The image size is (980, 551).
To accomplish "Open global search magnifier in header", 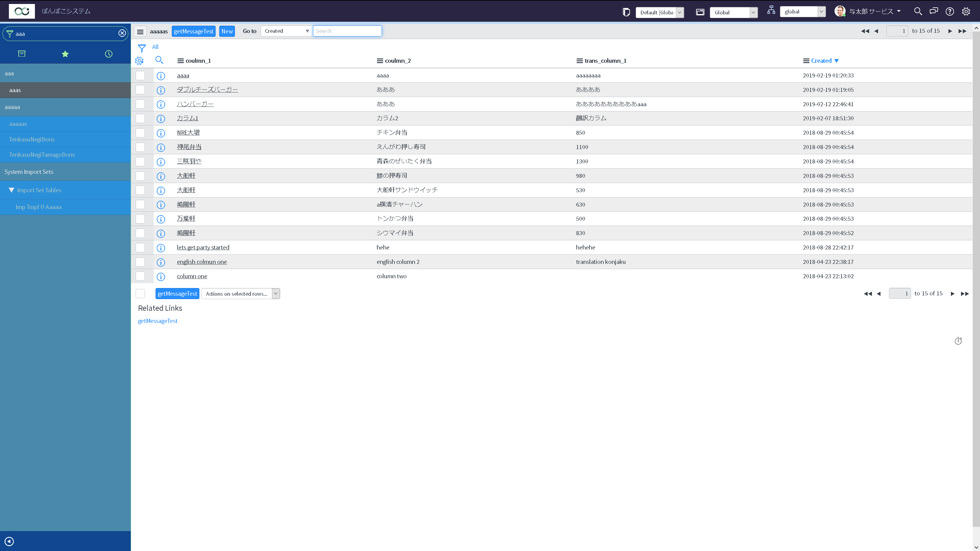I will [918, 11].
